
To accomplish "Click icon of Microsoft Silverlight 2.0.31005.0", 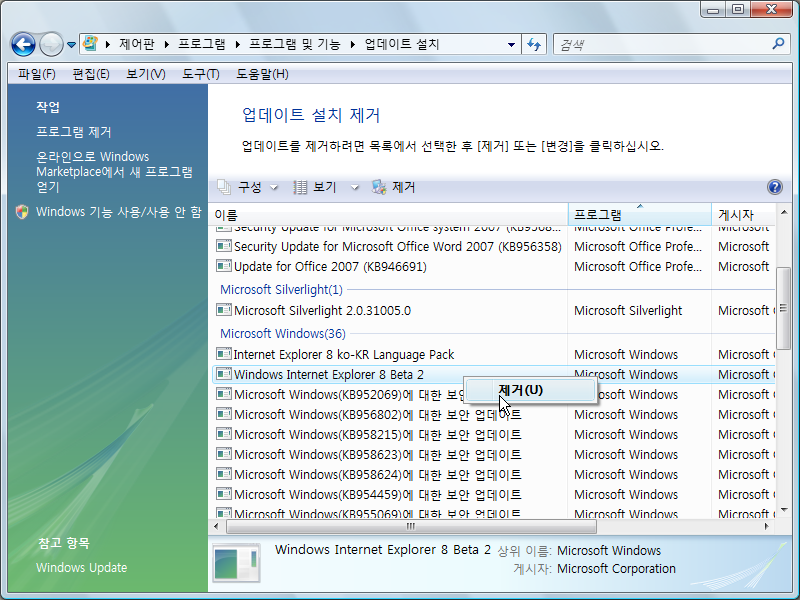I will (223, 310).
